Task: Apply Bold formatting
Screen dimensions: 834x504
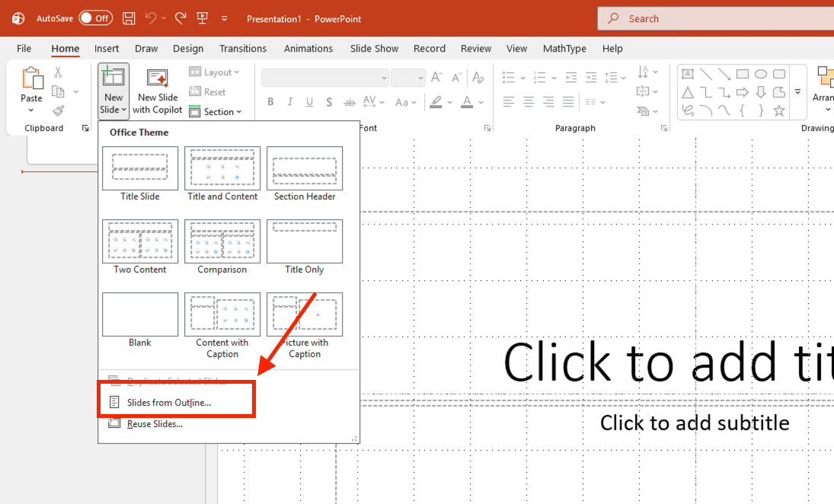Action: coord(270,101)
